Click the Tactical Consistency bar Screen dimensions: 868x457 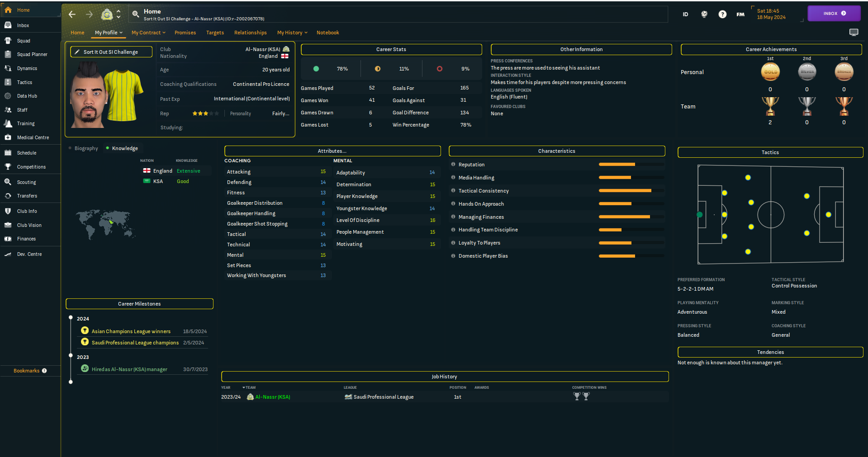(631, 191)
